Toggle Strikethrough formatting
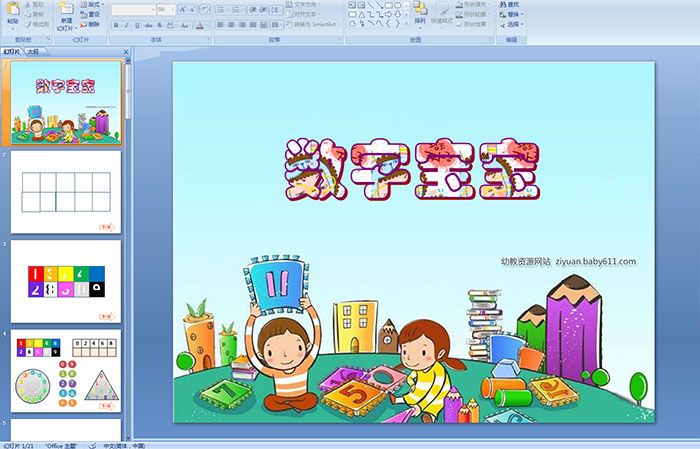Image resolution: width=700 pixels, height=449 pixels. pos(149,25)
